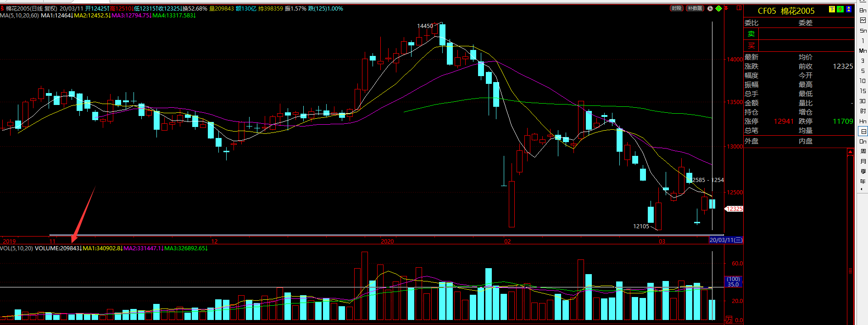Click the MA1:12464 value label
Image resolution: width=868 pixels, height=325 pixels.
56,16
